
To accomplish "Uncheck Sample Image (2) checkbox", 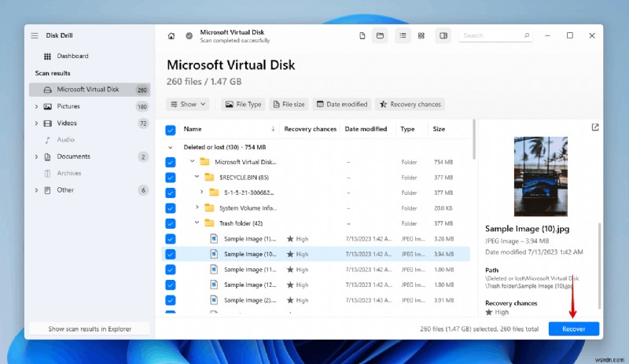I will pos(171,300).
